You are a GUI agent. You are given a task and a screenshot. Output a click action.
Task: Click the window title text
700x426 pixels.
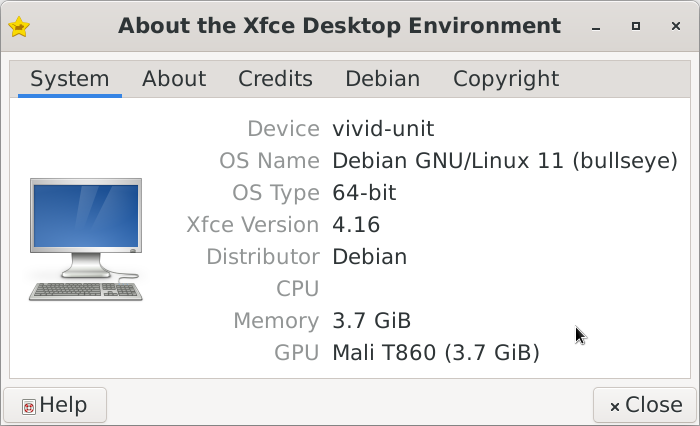(339, 26)
